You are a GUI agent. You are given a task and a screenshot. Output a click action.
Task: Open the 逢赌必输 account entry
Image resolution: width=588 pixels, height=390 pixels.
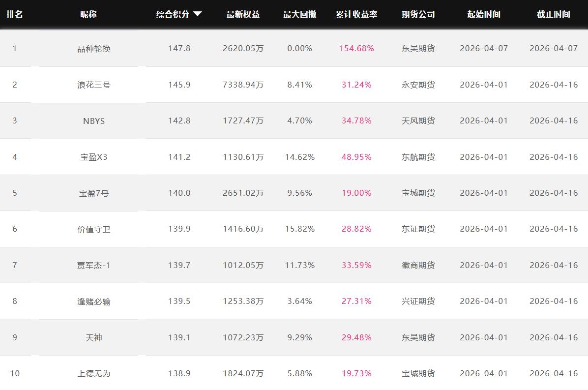coord(94,301)
